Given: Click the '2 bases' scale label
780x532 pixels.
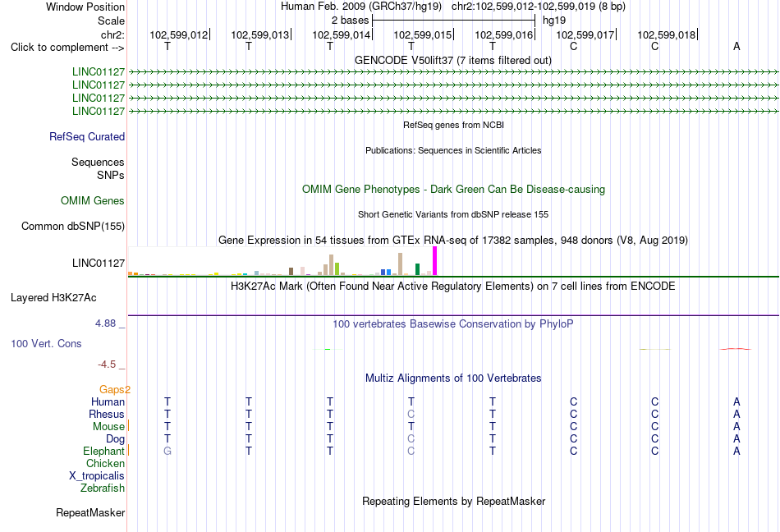Looking at the screenshot, I should pyautogui.click(x=351, y=21).
